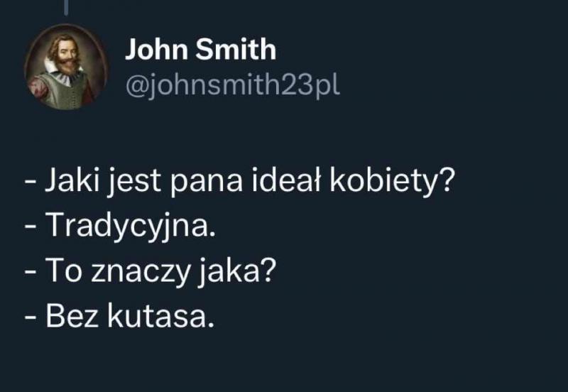The image size is (568, 392).
Task: Click the line "To znaczy jaka?"
Action: pos(151,272)
